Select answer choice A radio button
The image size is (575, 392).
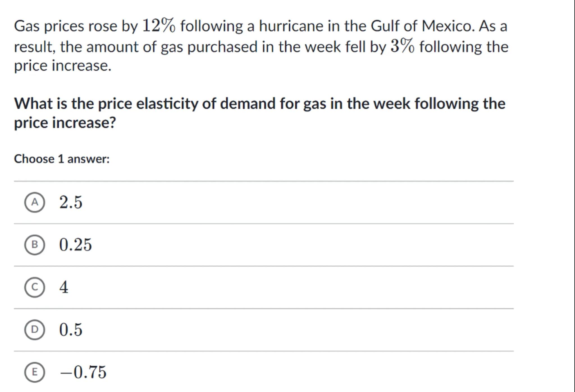pyautogui.click(x=34, y=202)
